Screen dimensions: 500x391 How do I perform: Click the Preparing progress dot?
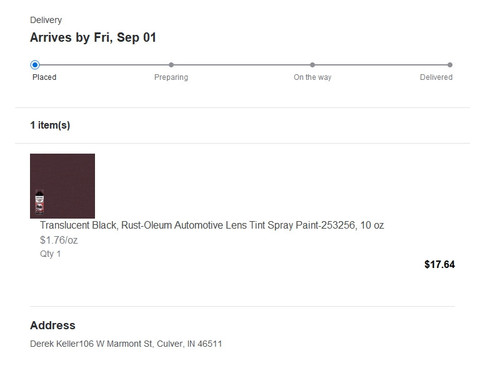click(171, 65)
